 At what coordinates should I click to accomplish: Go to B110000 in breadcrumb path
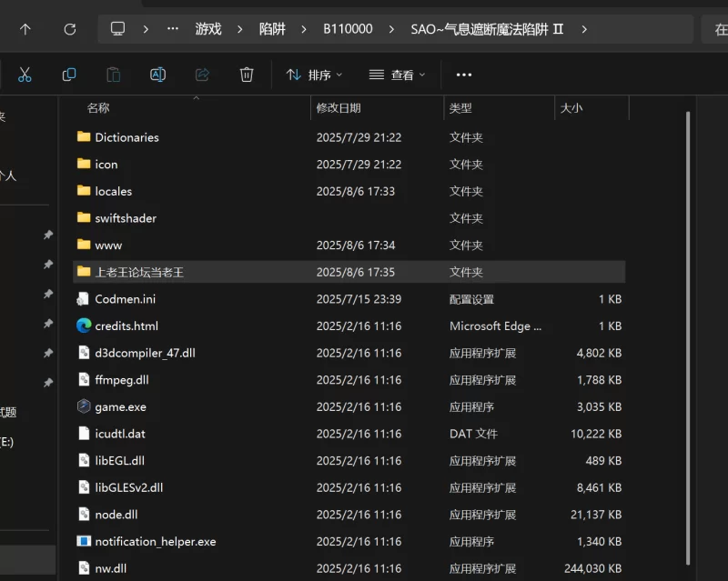pos(348,29)
